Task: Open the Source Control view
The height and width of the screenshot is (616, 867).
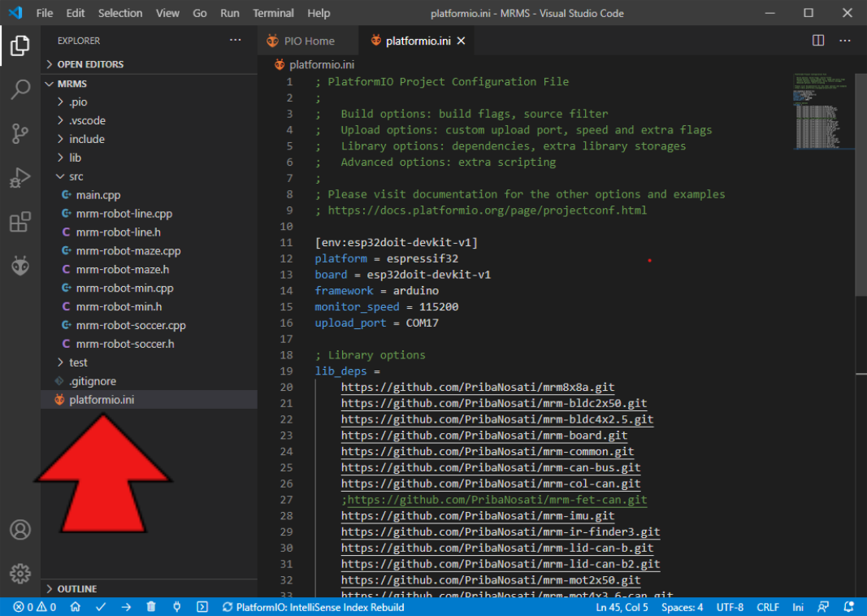Action: (x=20, y=133)
